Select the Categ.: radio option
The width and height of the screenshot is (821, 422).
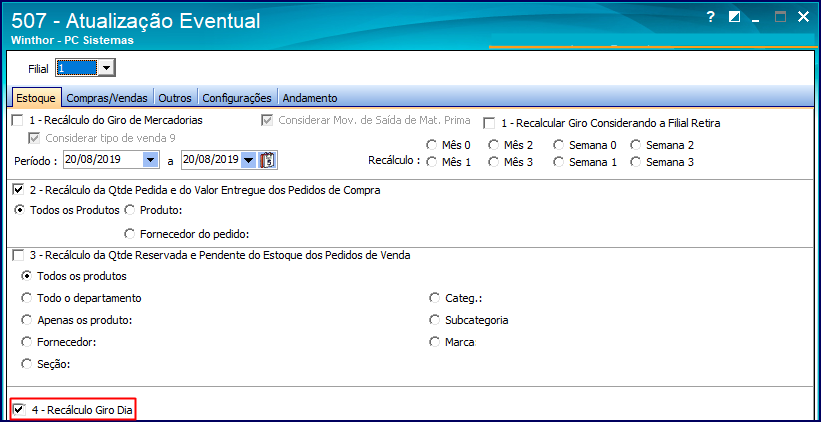point(435,298)
